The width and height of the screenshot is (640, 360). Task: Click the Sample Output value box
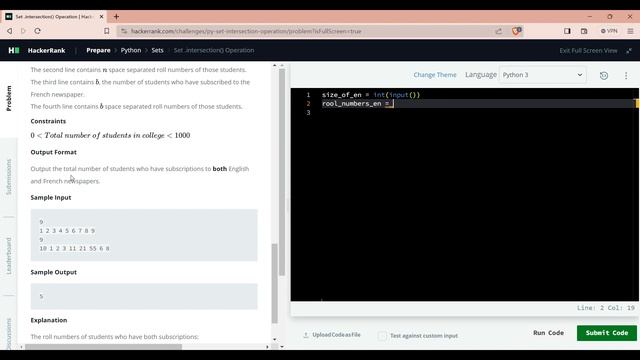(144, 296)
